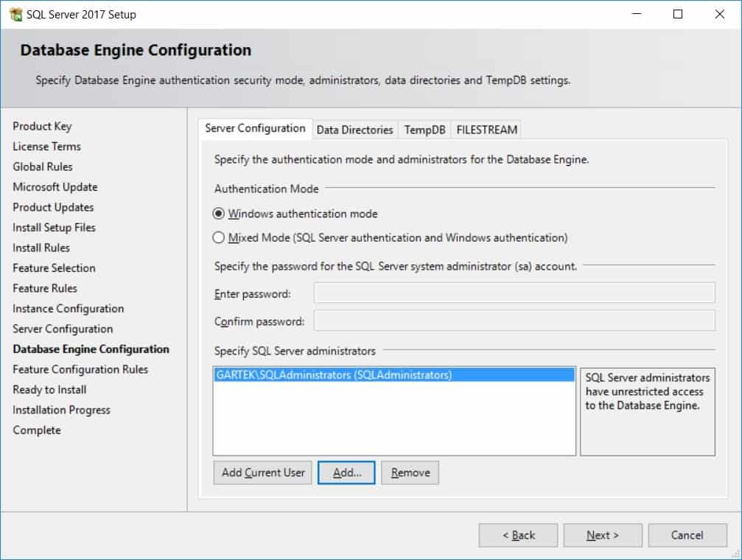Click the 'Specify SQL Server administrators' label
Screen dimensions: 742x560
tap(295, 351)
